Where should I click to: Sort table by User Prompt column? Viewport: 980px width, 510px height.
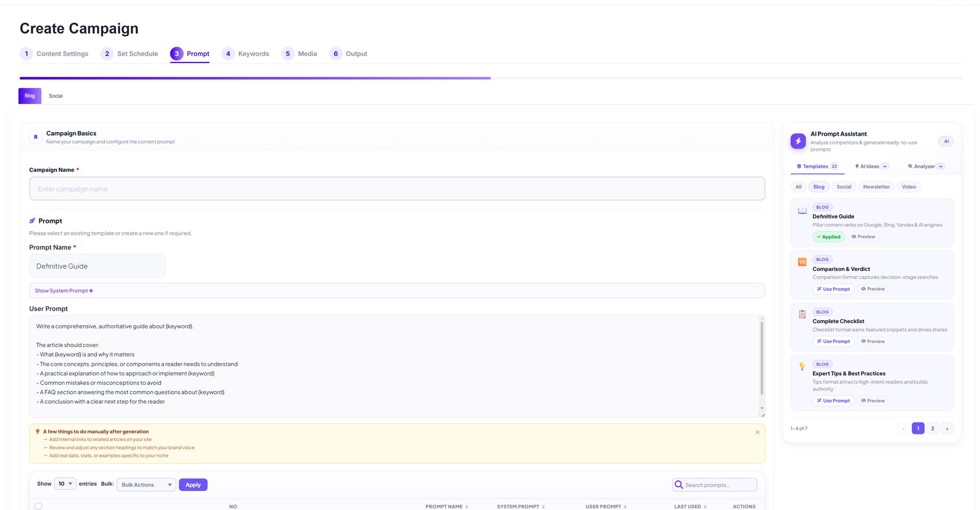point(606,506)
